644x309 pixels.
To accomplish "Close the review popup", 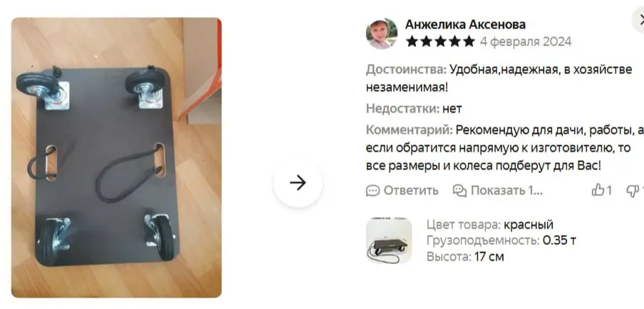I will pos(639,21).
